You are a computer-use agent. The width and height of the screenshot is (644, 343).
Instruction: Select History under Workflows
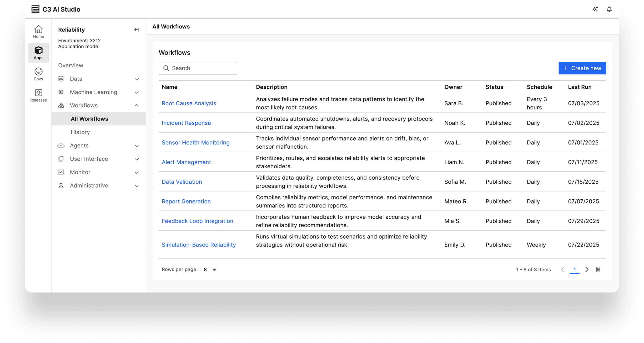coord(80,132)
